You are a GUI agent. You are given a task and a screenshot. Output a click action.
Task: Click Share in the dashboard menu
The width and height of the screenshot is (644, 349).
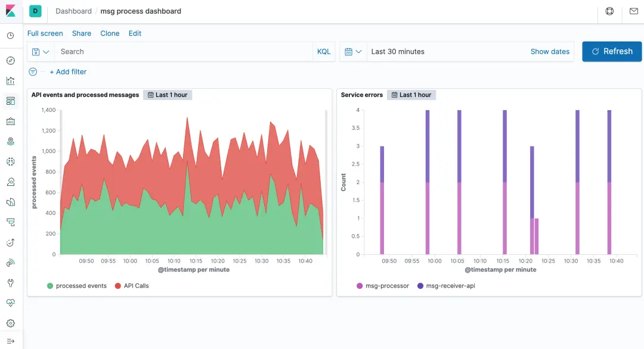pos(82,33)
